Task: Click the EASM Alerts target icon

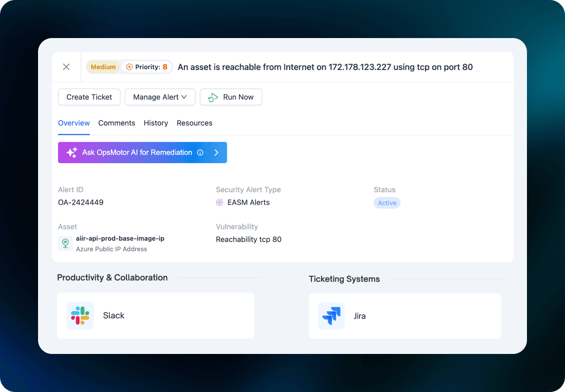Action: [x=219, y=202]
